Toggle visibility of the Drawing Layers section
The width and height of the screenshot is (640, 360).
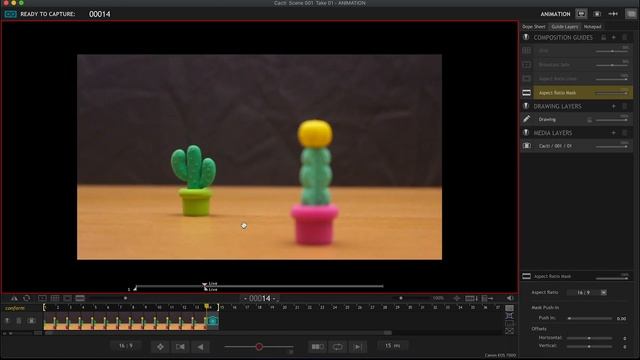tap(526, 106)
